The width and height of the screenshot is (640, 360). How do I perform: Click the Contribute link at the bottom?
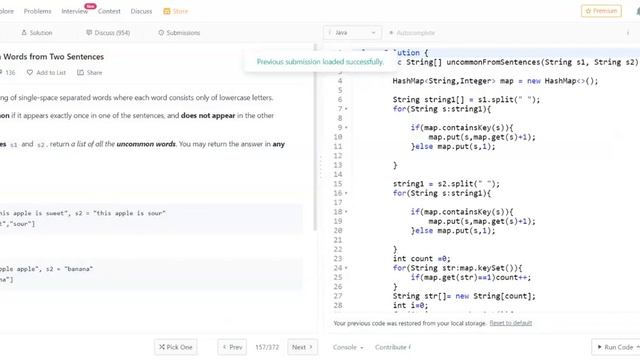coord(393,347)
